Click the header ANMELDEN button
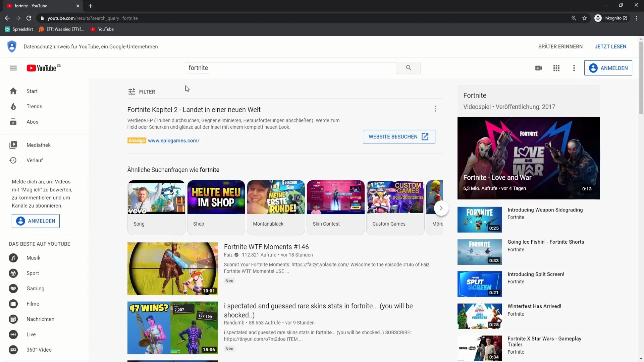 coord(608,68)
